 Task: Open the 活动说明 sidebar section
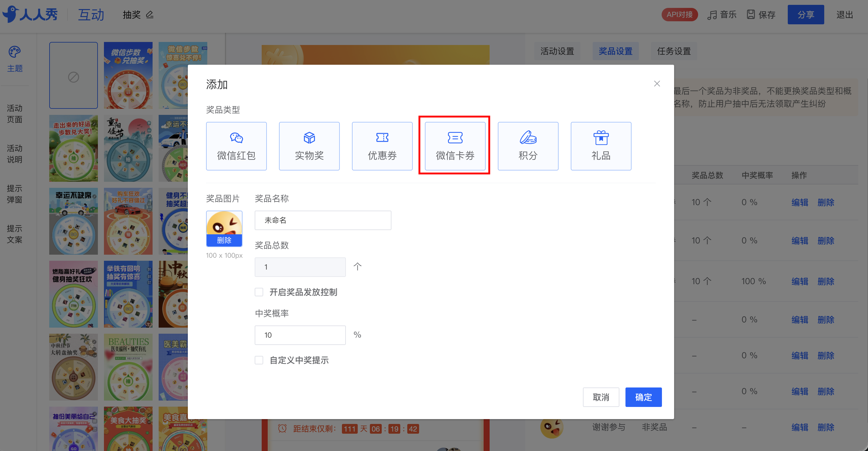[15, 153]
